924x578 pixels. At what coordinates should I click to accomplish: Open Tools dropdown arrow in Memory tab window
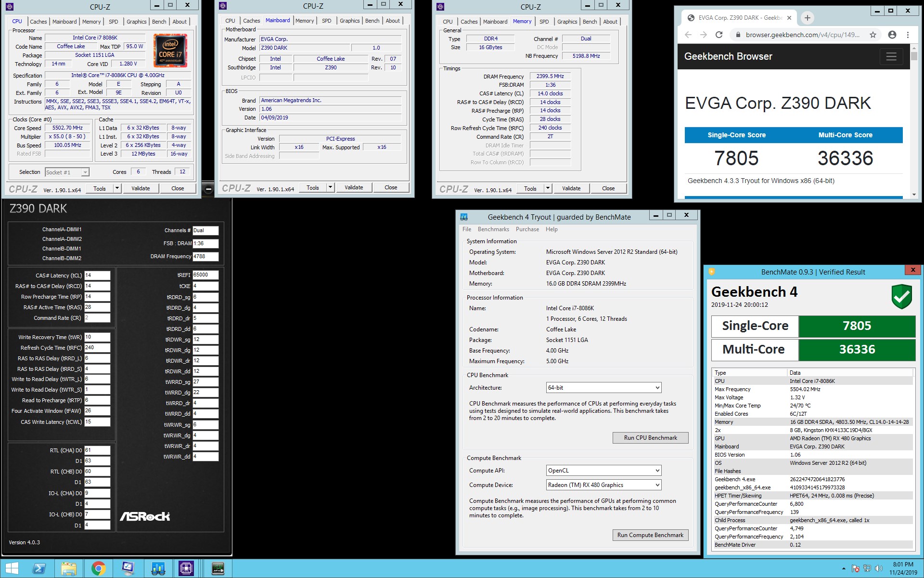pyautogui.click(x=548, y=188)
